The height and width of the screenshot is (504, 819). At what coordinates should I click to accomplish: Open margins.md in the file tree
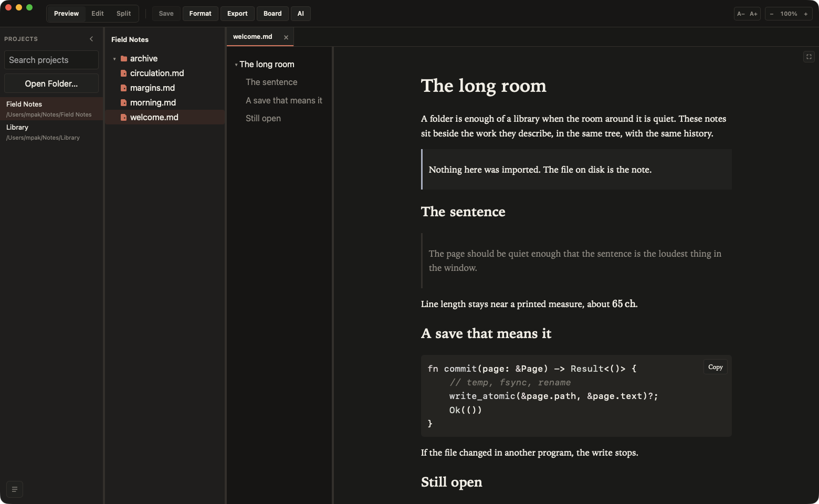(165, 88)
